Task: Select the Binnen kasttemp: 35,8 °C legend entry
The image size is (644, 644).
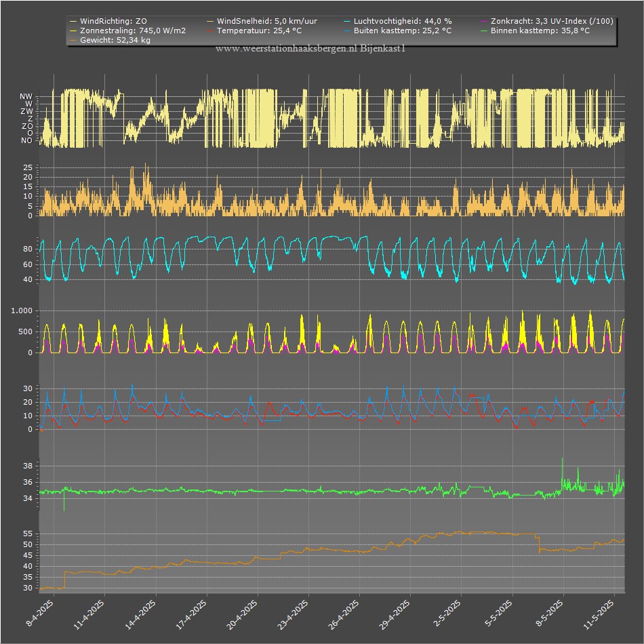Action: [x=535, y=31]
